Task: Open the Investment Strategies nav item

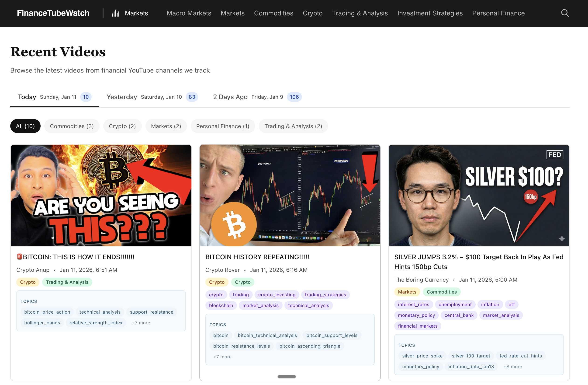Action: tap(430, 13)
